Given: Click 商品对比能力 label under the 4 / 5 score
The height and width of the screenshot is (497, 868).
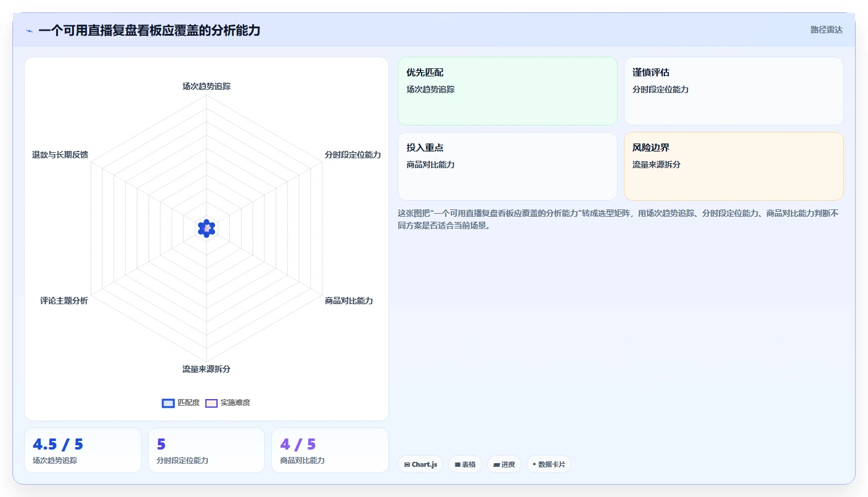Looking at the screenshot, I should (x=302, y=460).
